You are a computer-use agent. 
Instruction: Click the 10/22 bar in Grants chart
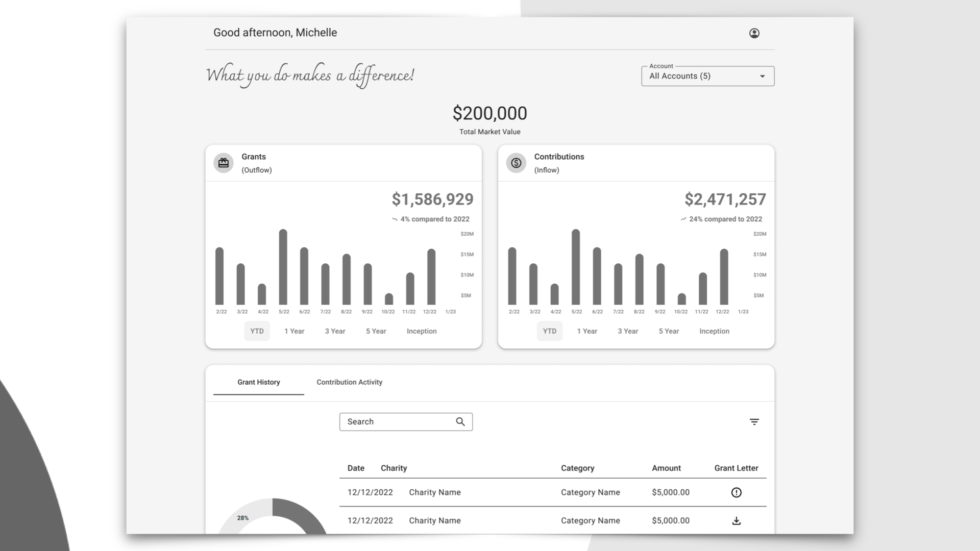[x=389, y=299]
